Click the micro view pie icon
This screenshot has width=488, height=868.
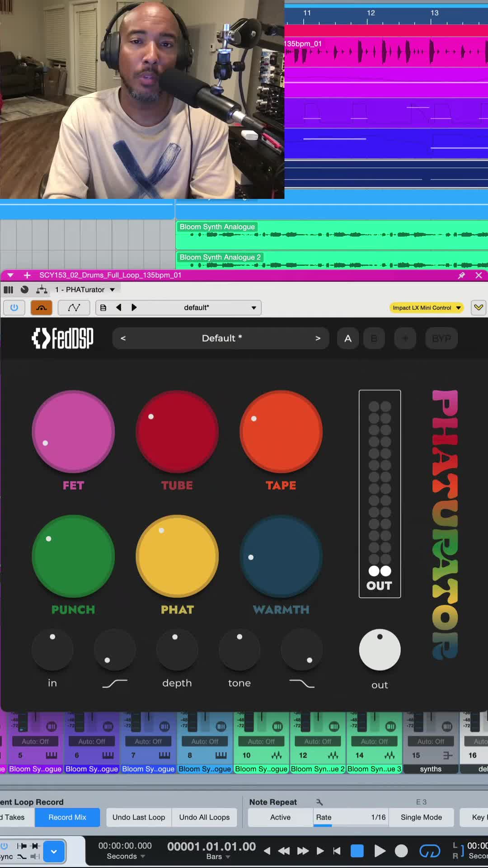(x=25, y=289)
